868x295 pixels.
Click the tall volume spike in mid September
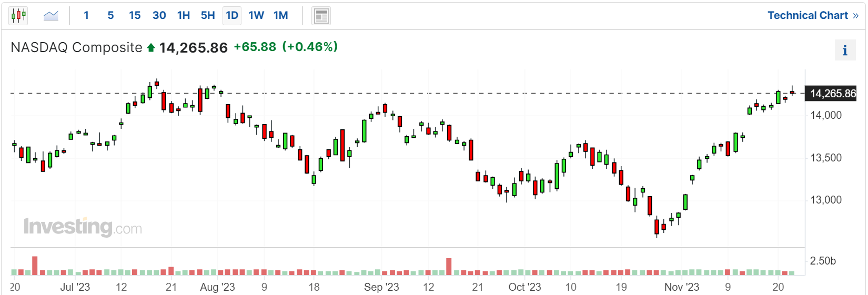coord(449,267)
